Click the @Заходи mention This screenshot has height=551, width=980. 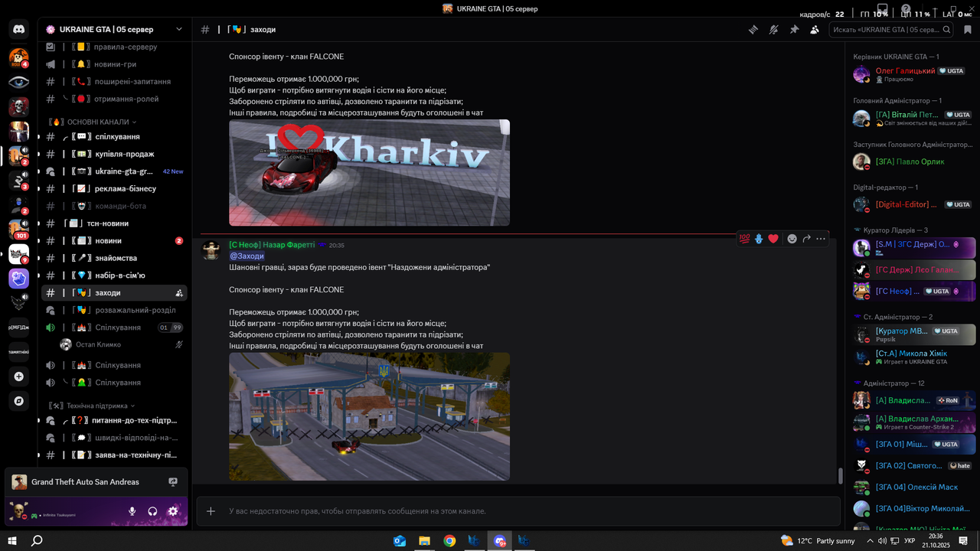247,256
